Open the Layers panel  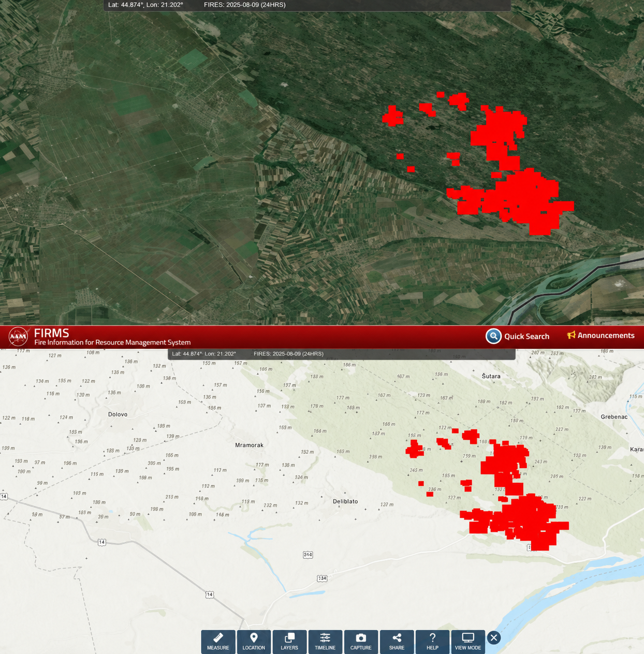pos(289,642)
